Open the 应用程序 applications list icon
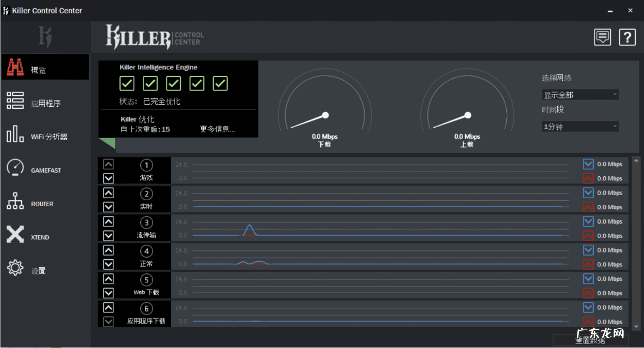The height and width of the screenshot is (348, 644). point(15,101)
